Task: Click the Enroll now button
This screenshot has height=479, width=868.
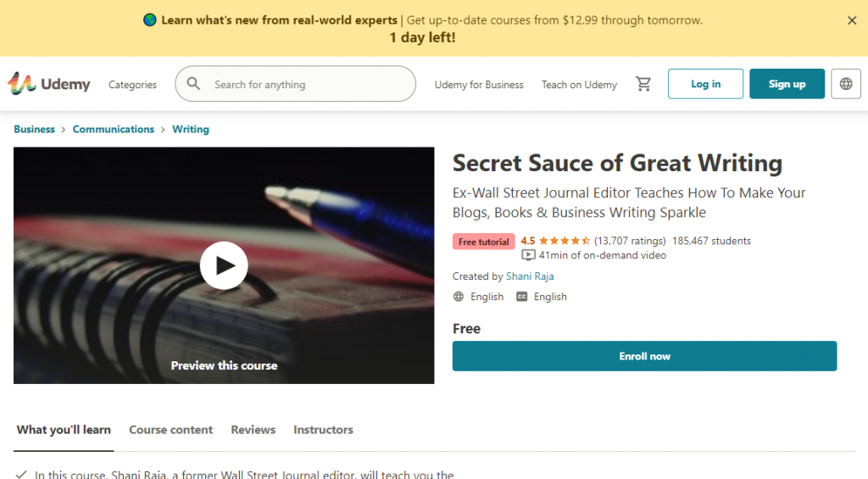Action: coord(644,356)
